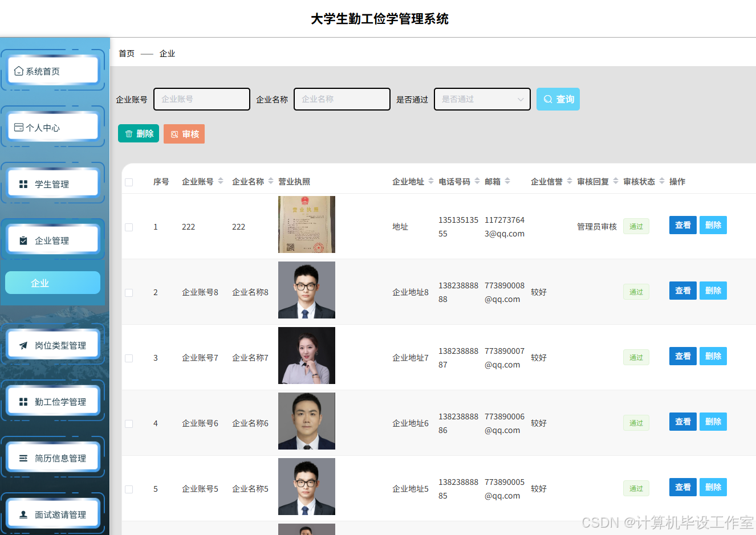
Task: Click 删除 for 企业账号5
Action: coord(713,487)
